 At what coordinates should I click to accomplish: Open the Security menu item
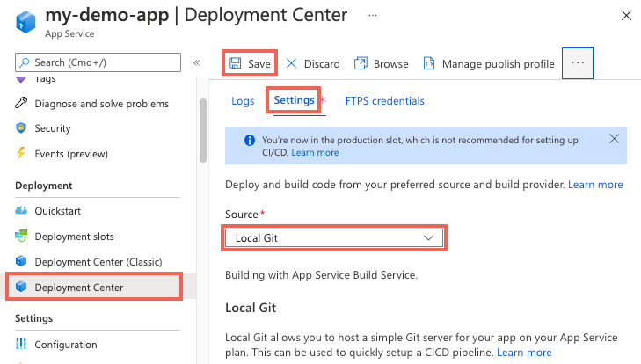click(x=53, y=128)
